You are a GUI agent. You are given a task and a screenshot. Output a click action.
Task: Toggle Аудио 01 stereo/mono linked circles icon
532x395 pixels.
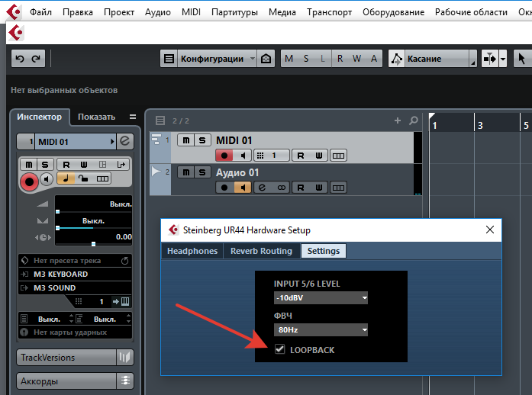pos(281,188)
